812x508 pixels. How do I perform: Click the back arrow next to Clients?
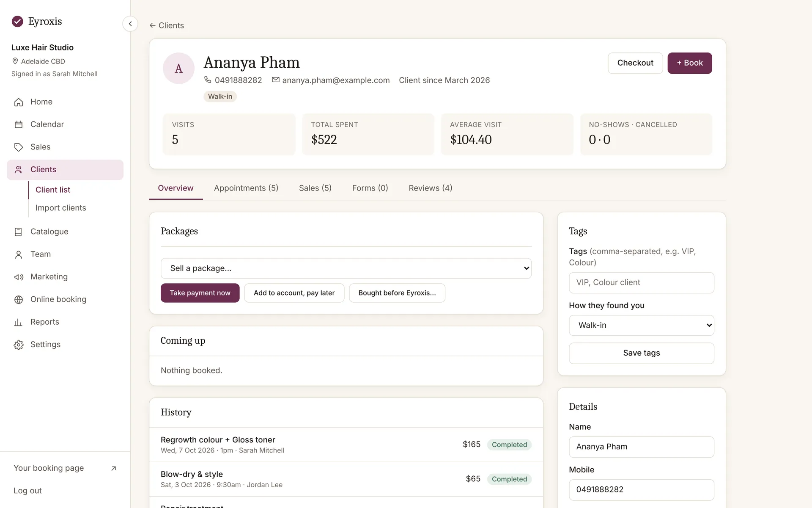[153, 25]
